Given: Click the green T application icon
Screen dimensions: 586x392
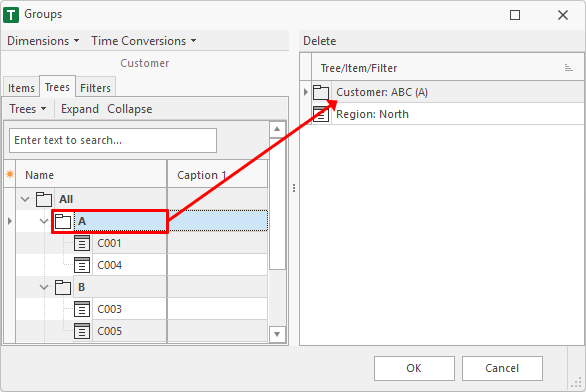Looking at the screenshot, I should (11, 15).
